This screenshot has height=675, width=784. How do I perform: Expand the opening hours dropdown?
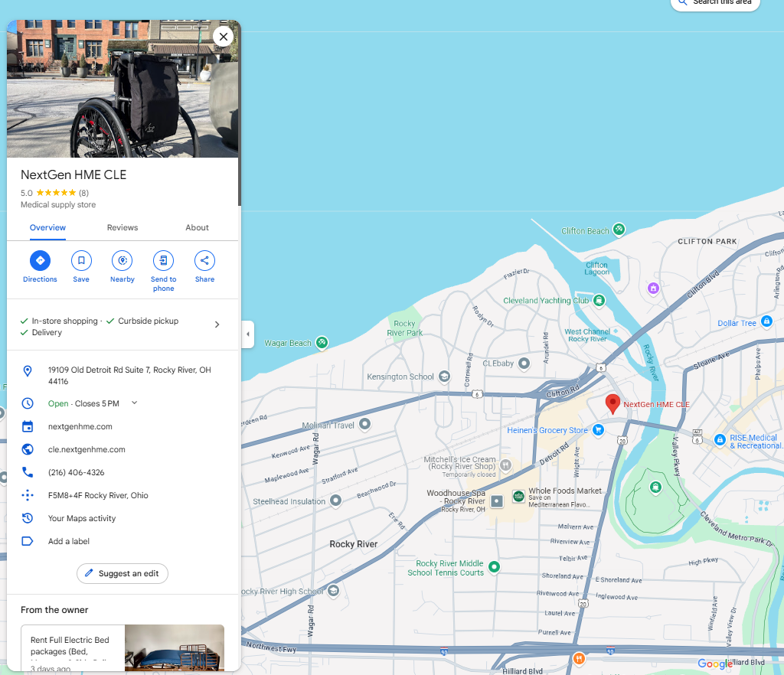[x=134, y=403]
